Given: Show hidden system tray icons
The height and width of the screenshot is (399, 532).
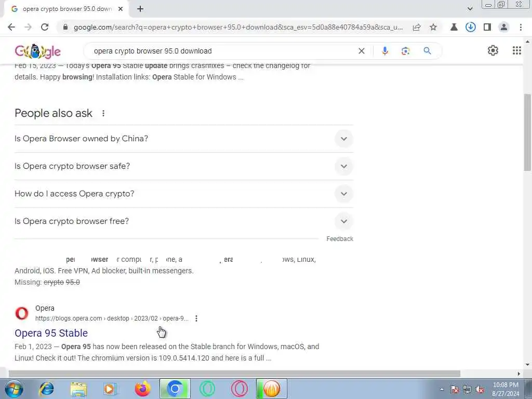Looking at the screenshot, I should click(442, 390).
